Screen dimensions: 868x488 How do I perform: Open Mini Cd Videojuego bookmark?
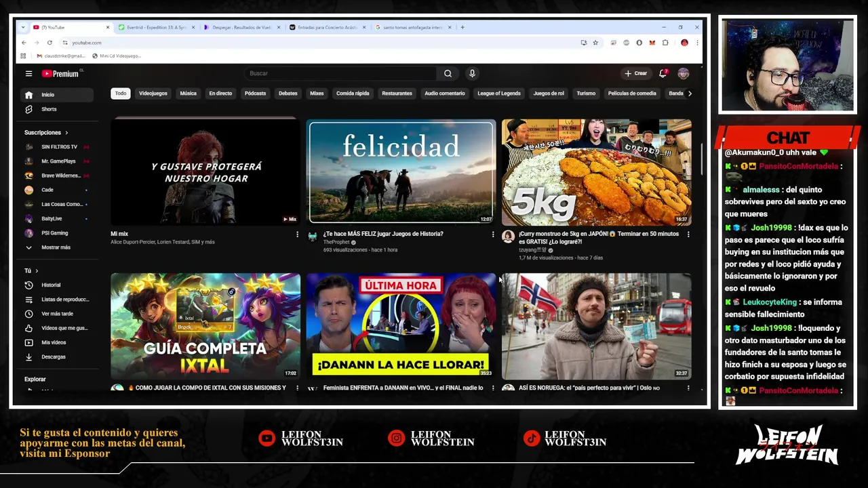(117, 56)
